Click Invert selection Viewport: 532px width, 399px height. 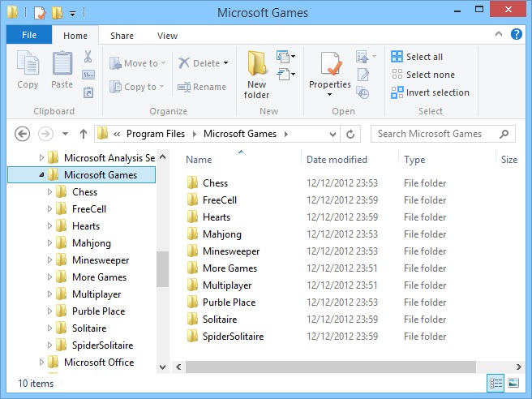(430, 92)
